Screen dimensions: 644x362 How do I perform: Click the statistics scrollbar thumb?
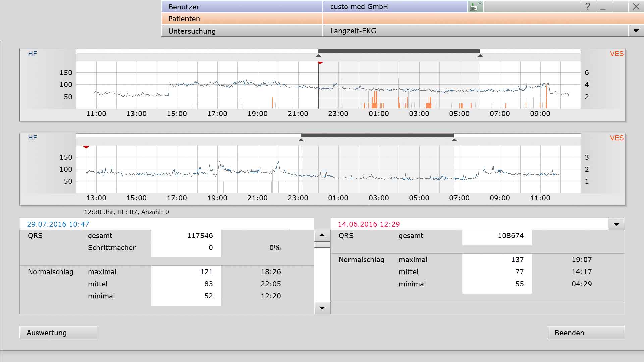322,244
